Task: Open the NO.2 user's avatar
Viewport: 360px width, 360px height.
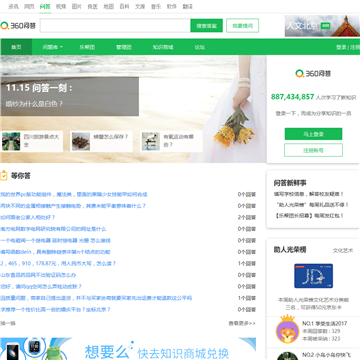Action: point(287,356)
